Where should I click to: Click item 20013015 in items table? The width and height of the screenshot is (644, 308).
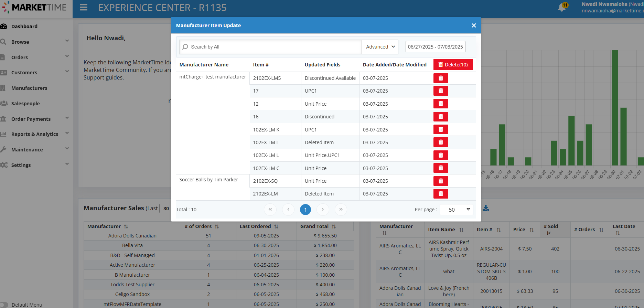[491, 291]
